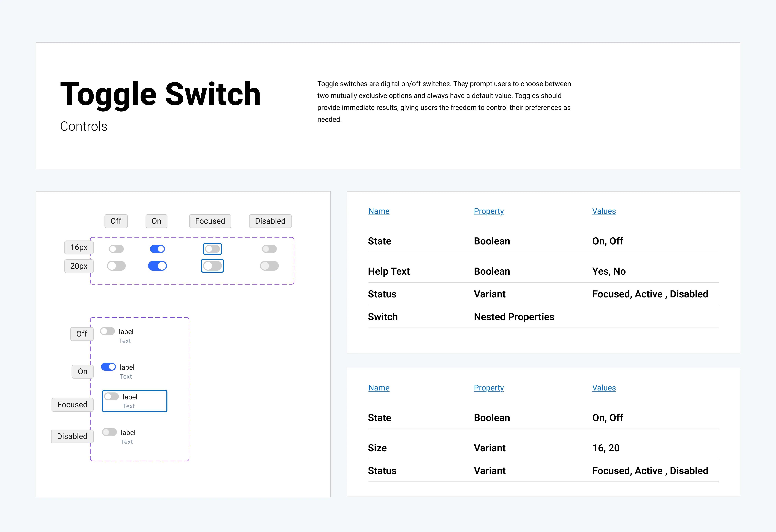Click the Name link in bottom table

[x=379, y=388]
